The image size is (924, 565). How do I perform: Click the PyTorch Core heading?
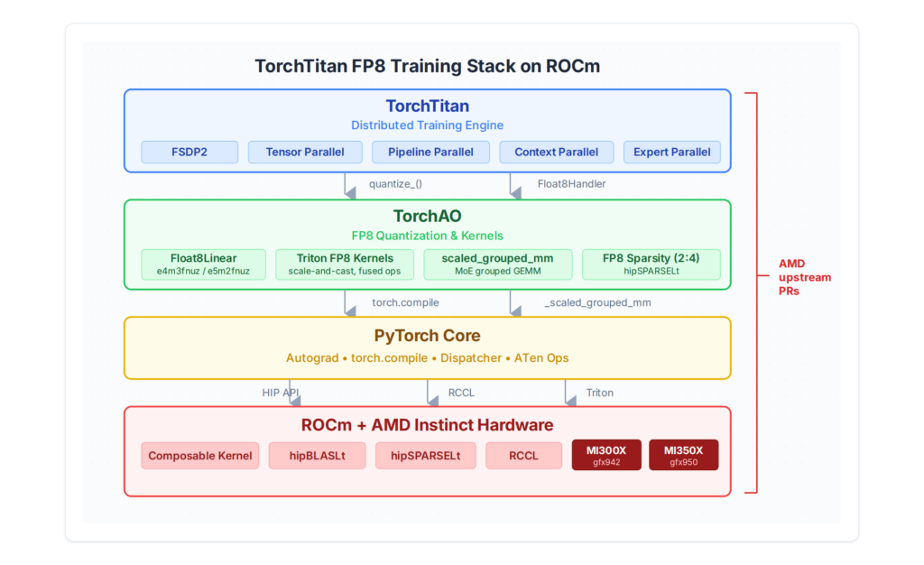pyautogui.click(x=427, y=335)
